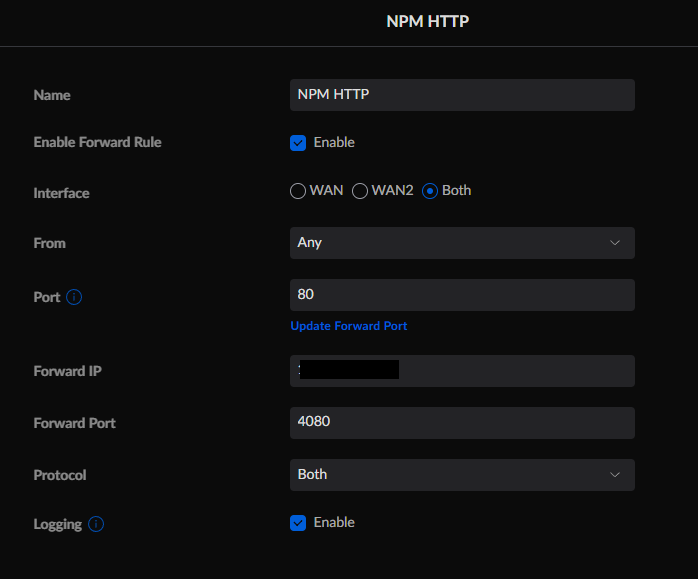Click the chevron arrow in the Protocol field

click(614, 475)
